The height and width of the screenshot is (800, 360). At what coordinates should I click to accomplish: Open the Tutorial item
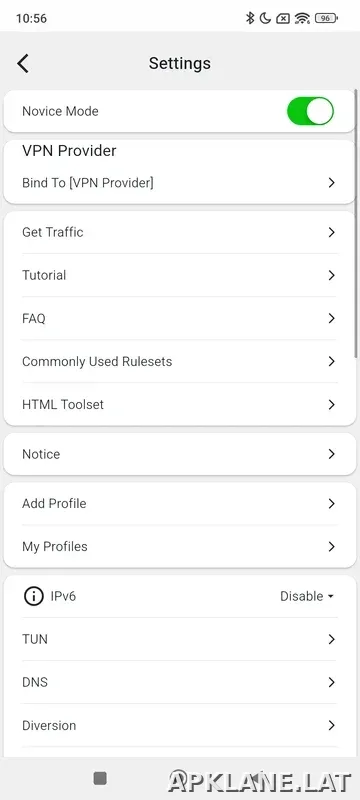tap(179, 275)
